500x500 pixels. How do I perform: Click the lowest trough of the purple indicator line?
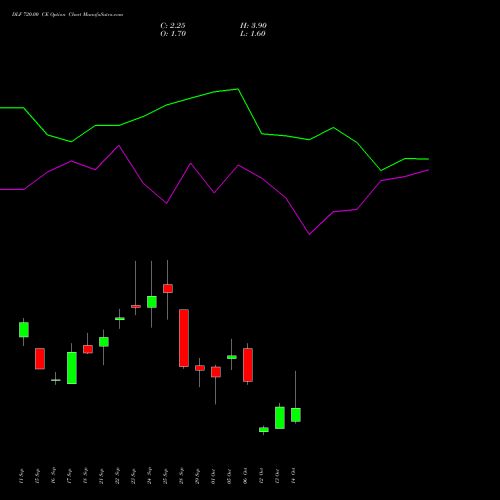click(x=309, y=234)
